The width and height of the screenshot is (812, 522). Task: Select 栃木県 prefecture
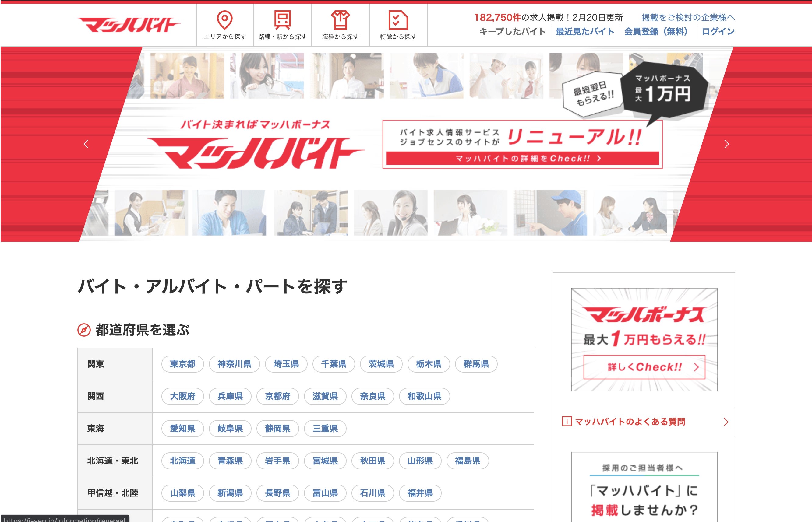428,364
